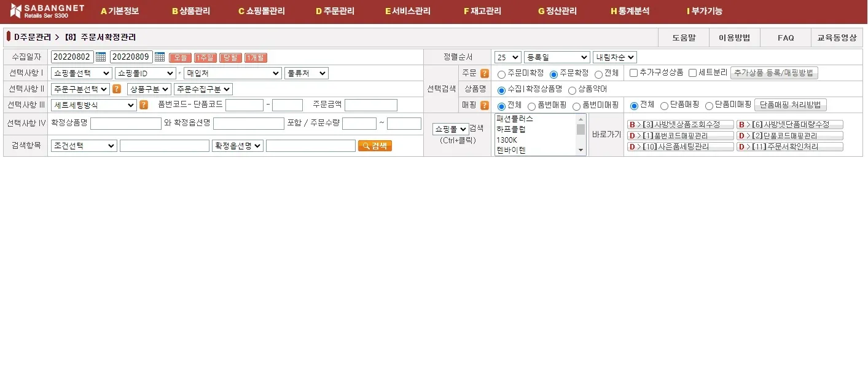Click the help icon beside 세트세팅방식 dropdown
Screen dimensions: 868x369
[144, 105]
